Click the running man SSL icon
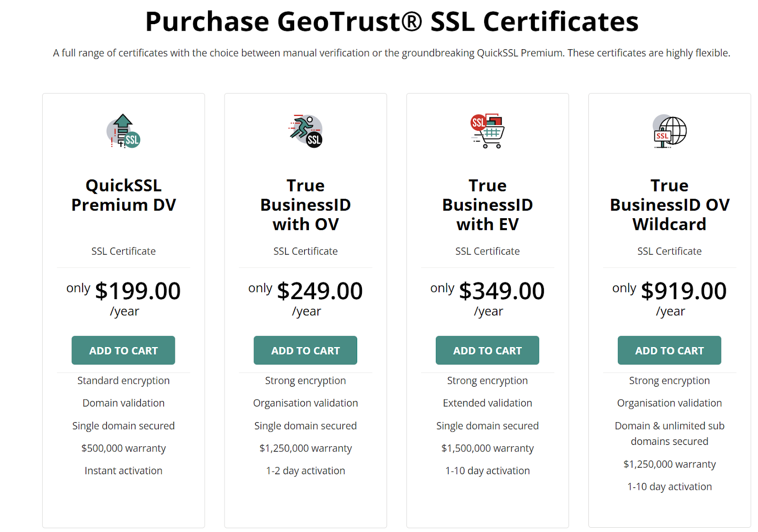 point(306,131)
